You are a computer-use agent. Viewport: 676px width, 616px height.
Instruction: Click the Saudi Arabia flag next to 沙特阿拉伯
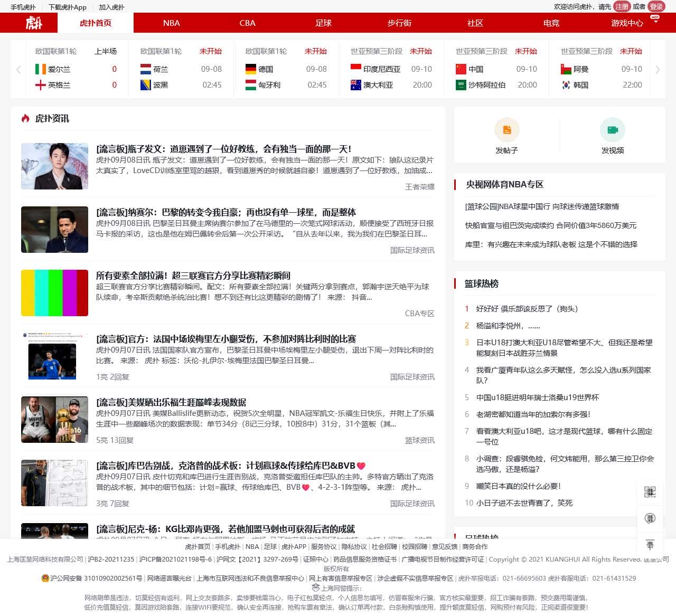coord(461,85)
